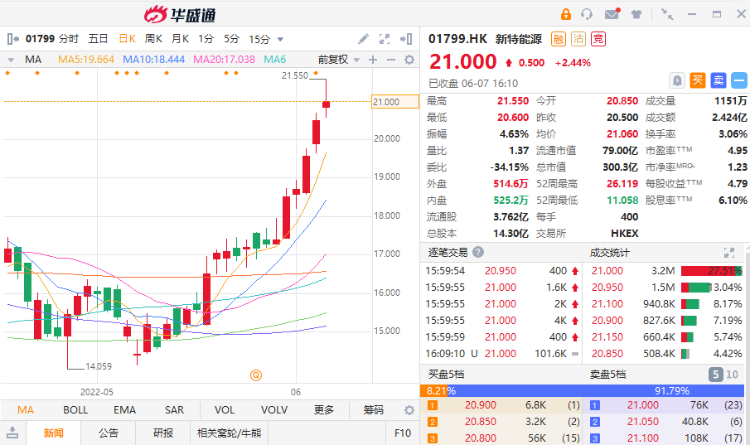The height and width of the screenshot is (445, 750).
Task: Click the blue minus remove watchlist icon
Action: tap(739, 80)
